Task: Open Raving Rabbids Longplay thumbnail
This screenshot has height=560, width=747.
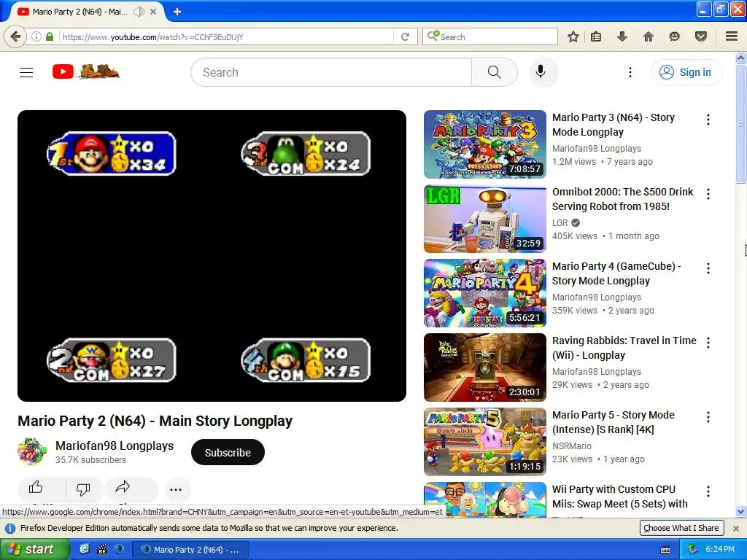Action: point(485,367)
